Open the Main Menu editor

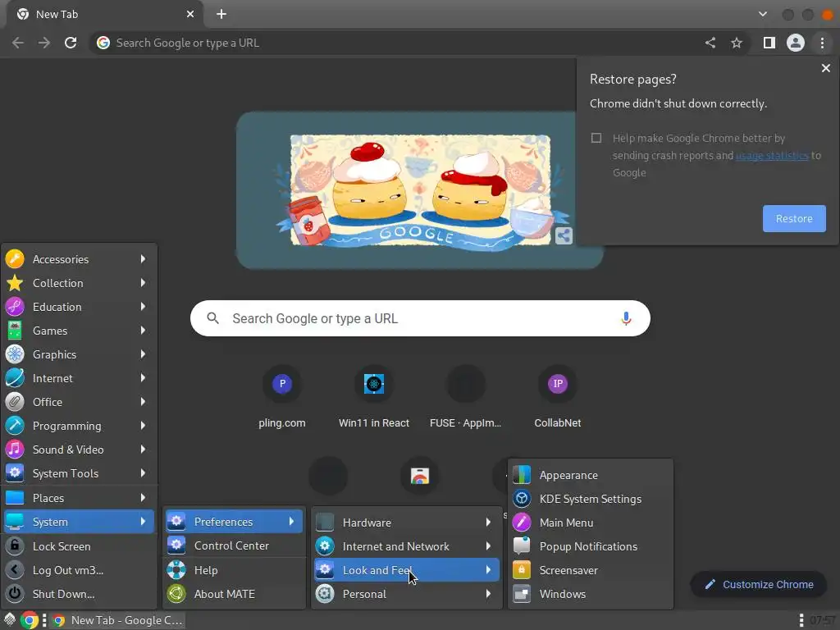click(x=591, y=523)
